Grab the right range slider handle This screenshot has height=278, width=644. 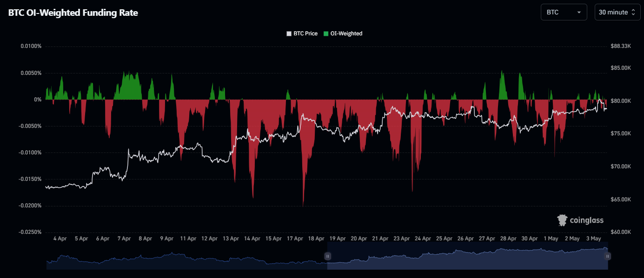(x=607, y=256)
